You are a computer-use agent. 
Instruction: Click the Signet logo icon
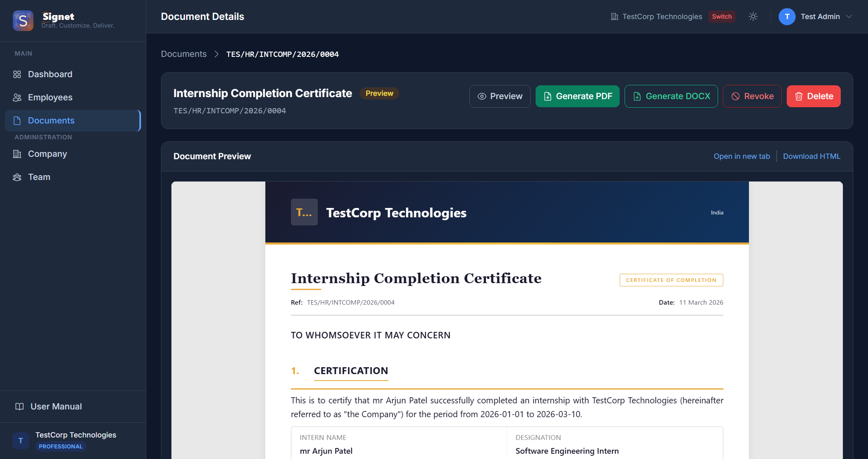23,20
